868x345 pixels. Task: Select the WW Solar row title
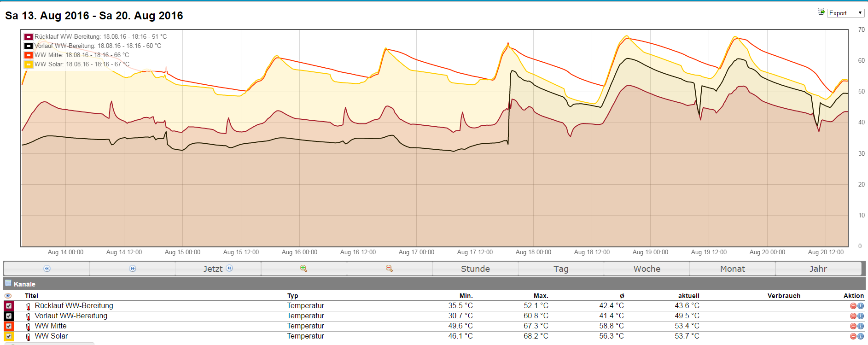(51, 336)
